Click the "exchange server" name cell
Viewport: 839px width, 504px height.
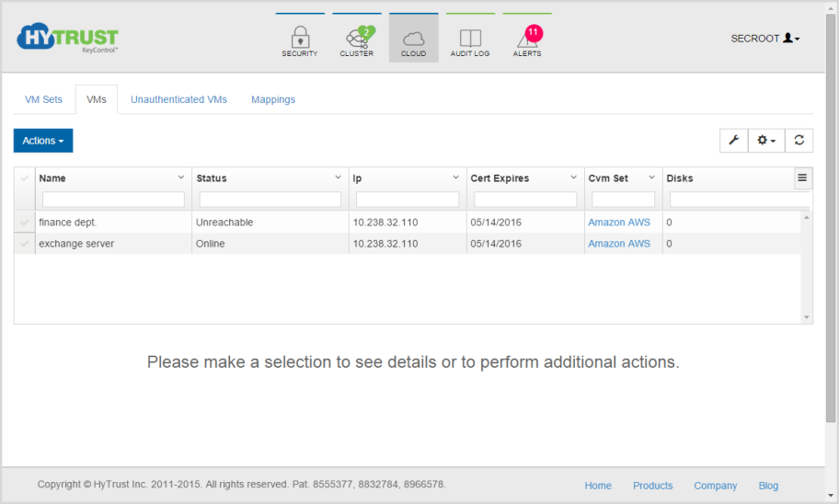[113, 244]
